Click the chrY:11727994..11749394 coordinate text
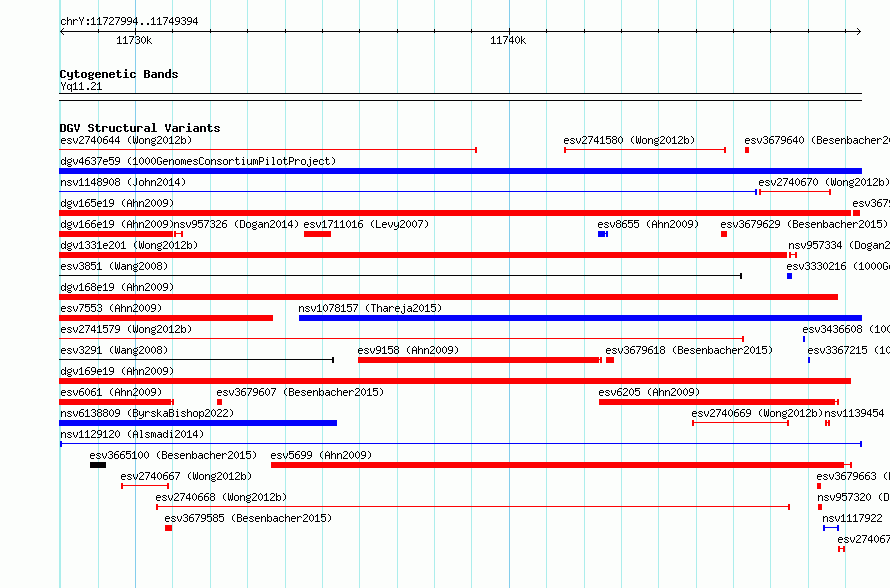This screenshot has width=890, height=588. (129, 22)
